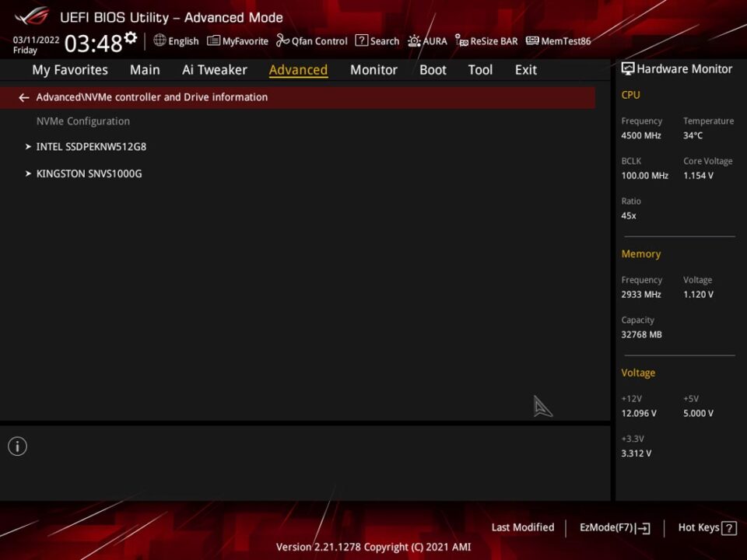Click the Last Modified button
The image size is (747, 560).
pos(523,527)
